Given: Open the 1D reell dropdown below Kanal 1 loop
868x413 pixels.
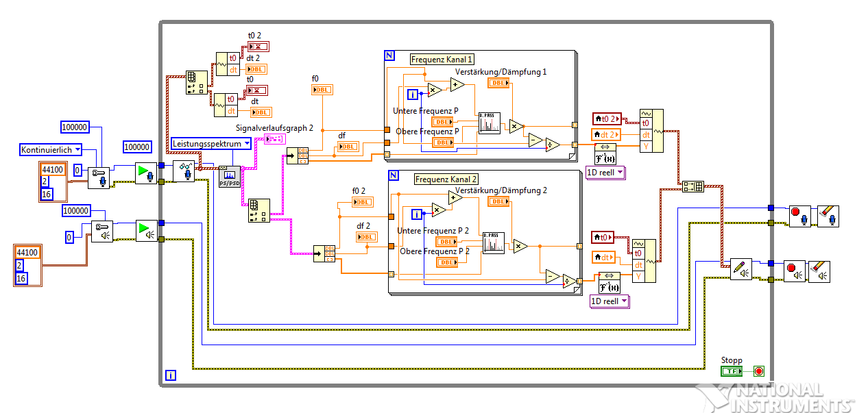Looking at the screenshot, I should [605, 173].
